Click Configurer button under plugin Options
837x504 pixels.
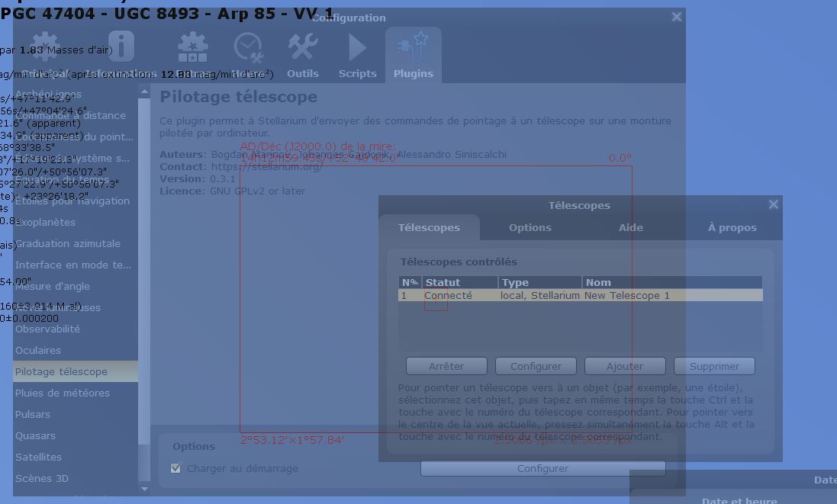(x=543, y=468)
